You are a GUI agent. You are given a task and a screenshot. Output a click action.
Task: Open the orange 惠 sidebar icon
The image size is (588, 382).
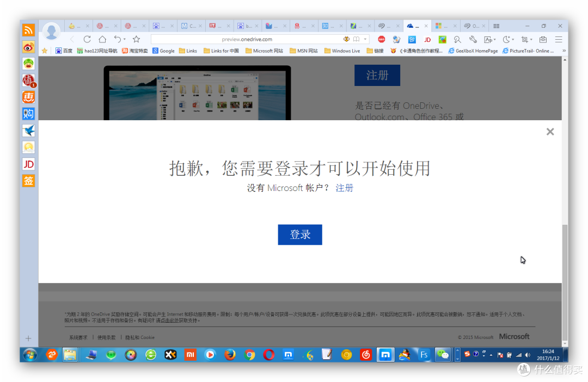28,97
